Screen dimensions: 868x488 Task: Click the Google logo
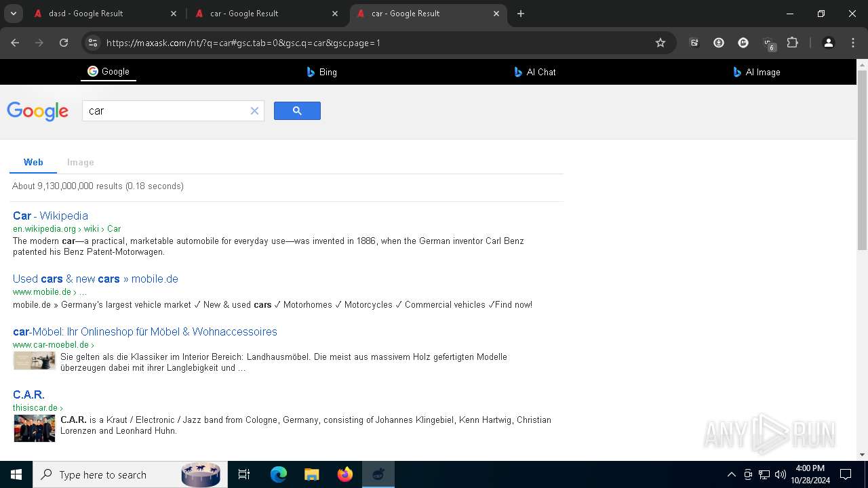coord(38,111)
